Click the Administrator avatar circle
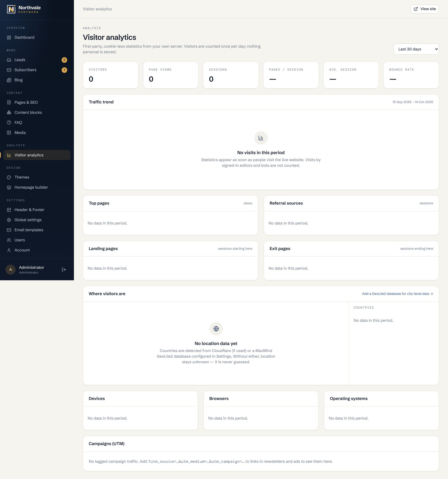 pos(11,270)
